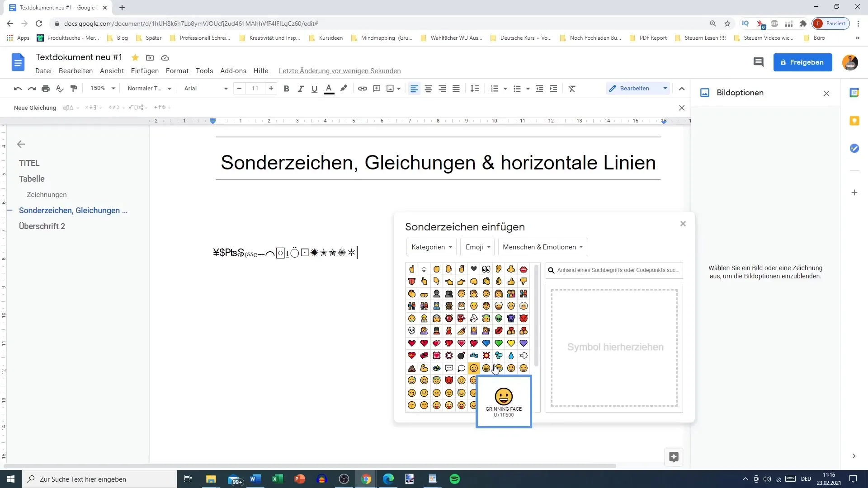The image size is (868, 488).
Task: Open the Bearbeiten menu in menu bar
Action: point(75,71)
